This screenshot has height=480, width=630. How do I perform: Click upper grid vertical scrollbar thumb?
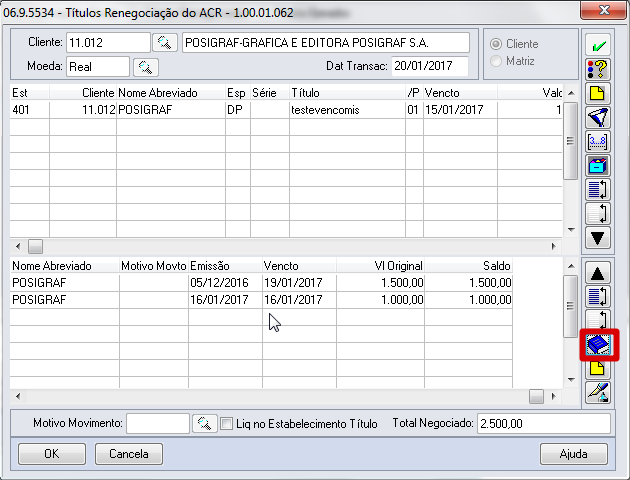pyautogui.click(x=571, y=141)
